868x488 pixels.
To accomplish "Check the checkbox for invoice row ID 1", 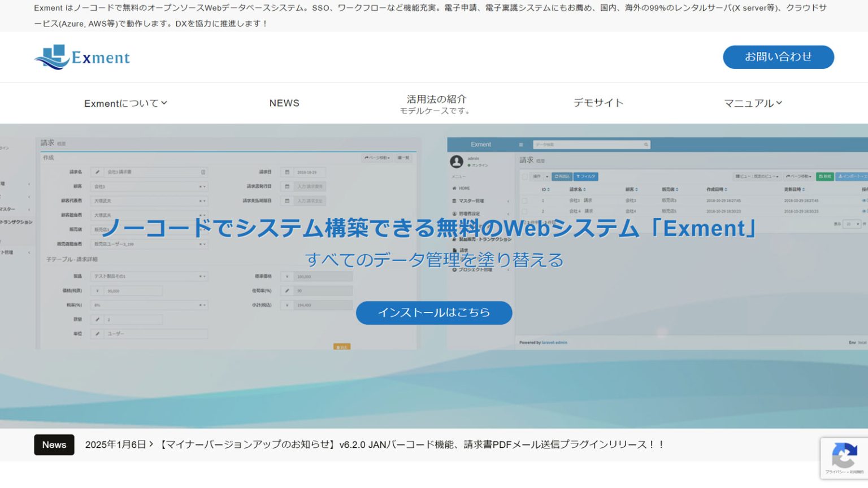I will 525,201.
